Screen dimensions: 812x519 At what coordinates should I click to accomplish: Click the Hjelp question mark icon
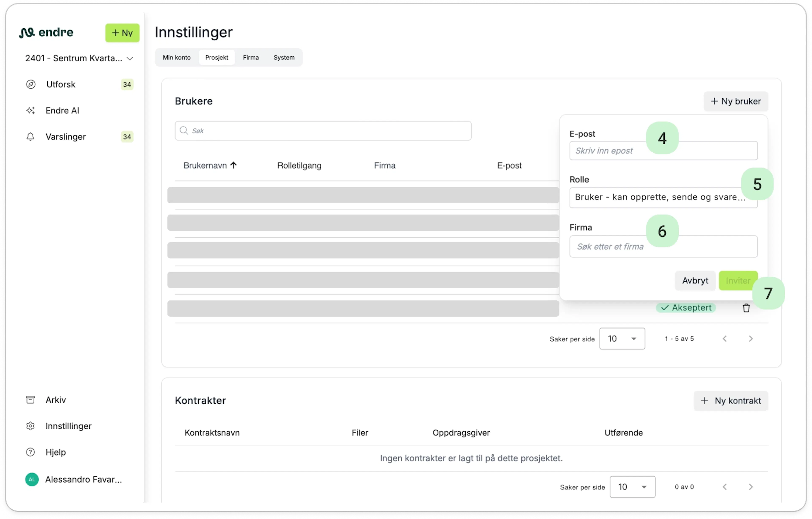(30, 453)
